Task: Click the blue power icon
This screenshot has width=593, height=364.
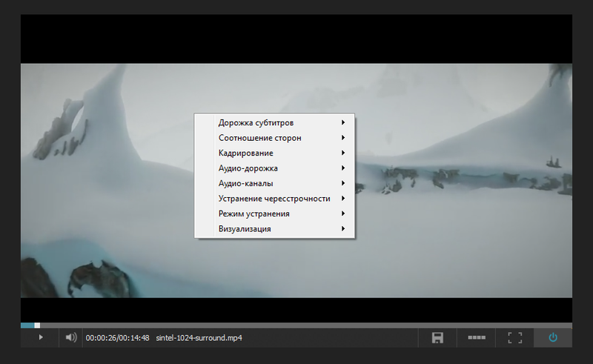Action: (553, 337)
